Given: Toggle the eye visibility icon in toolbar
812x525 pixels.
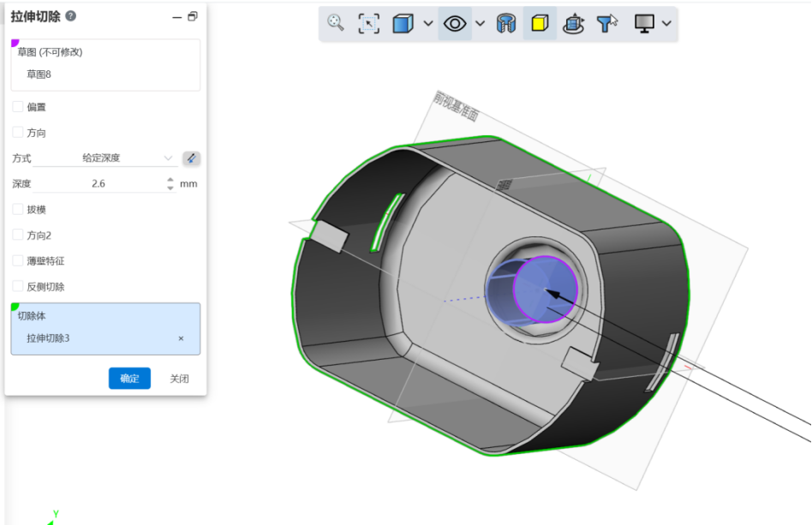Looking at the screenshot, I should tap(455, 23).
